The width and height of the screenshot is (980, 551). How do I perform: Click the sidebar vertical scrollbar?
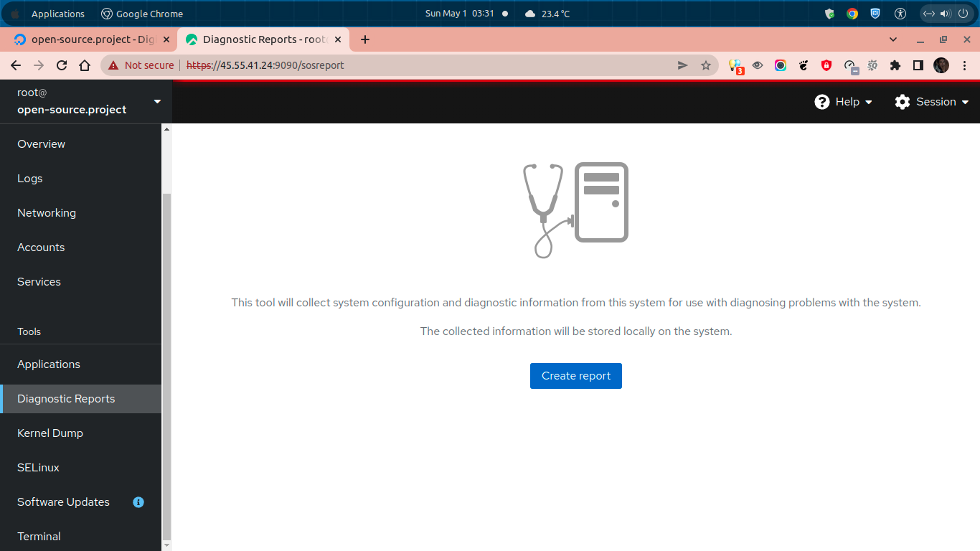point(167,366)
